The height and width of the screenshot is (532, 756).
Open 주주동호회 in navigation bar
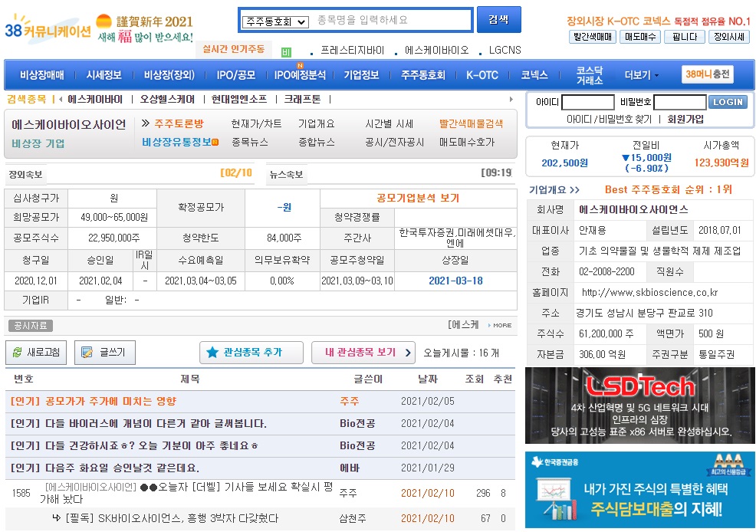422,74
